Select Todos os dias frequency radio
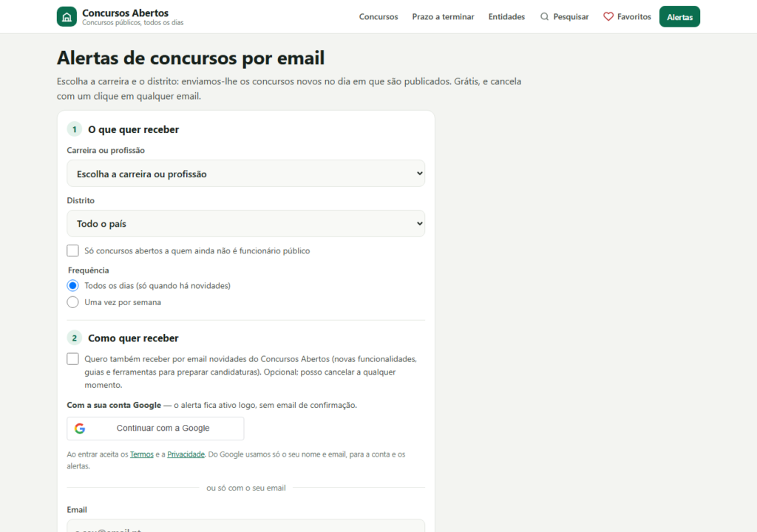757x532 pixels. click(73, 286)
